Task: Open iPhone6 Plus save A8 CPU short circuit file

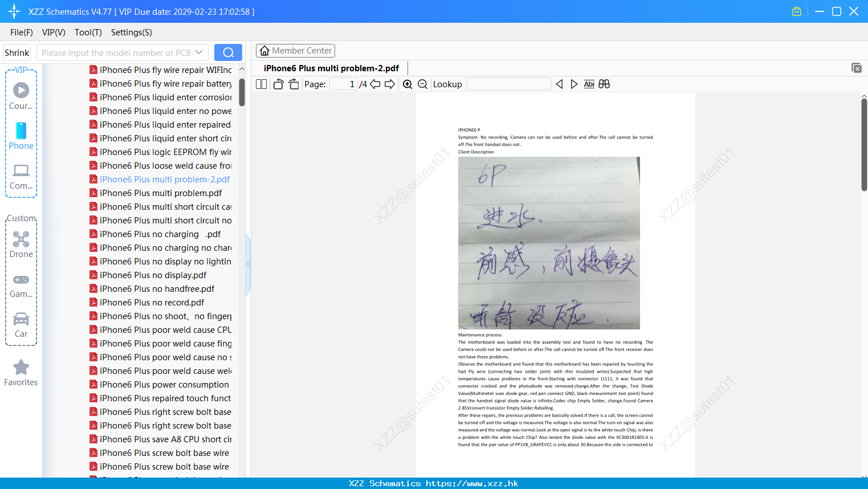Action: click(161, 439)
